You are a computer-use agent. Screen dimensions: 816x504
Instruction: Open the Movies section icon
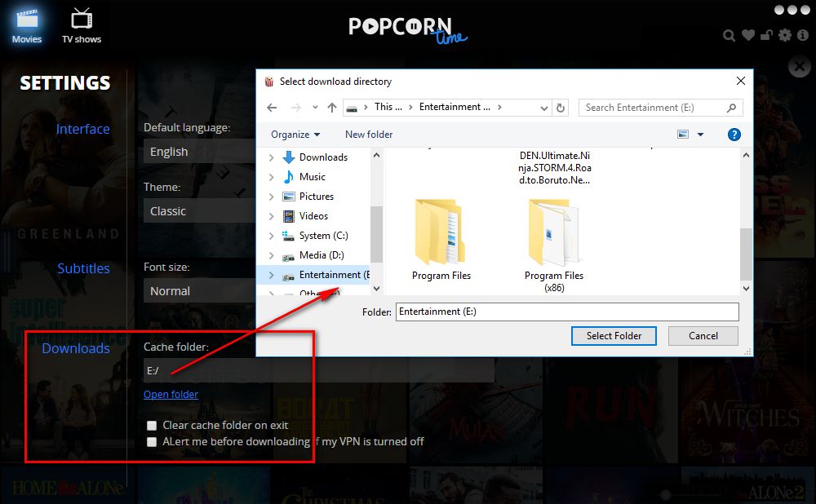27,26
